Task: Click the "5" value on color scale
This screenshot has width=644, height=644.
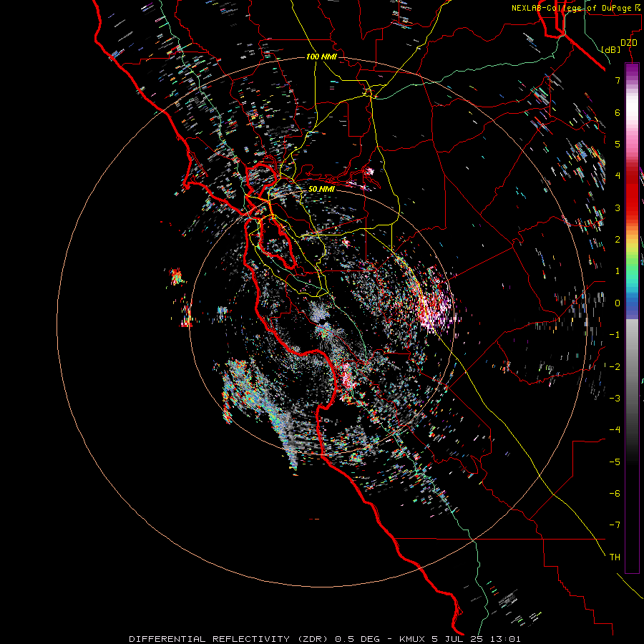Action: pos(618,144)
